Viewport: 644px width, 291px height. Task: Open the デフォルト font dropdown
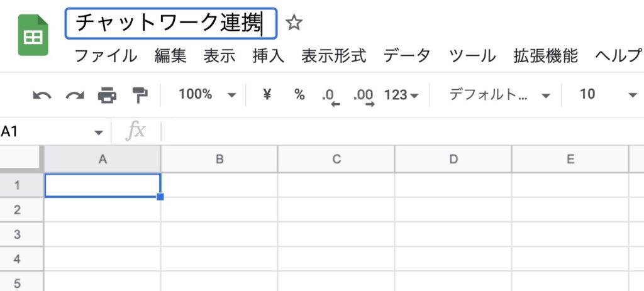point(499,95)
